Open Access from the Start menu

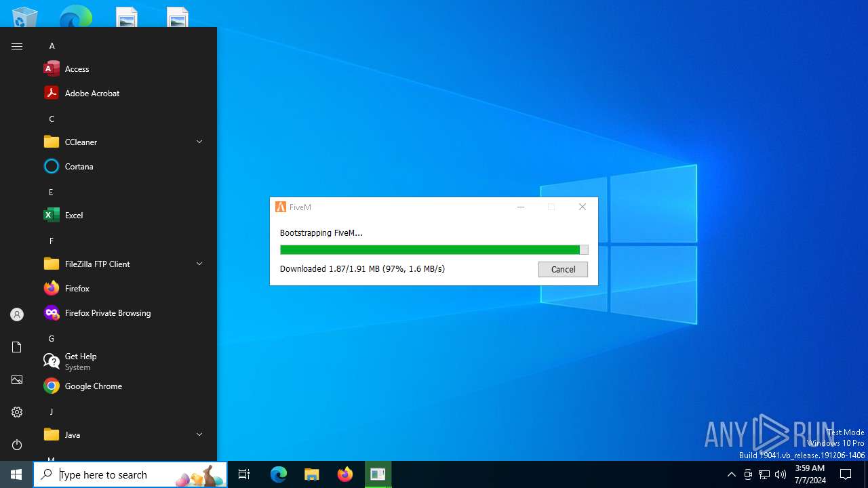(x=125, y=68)
